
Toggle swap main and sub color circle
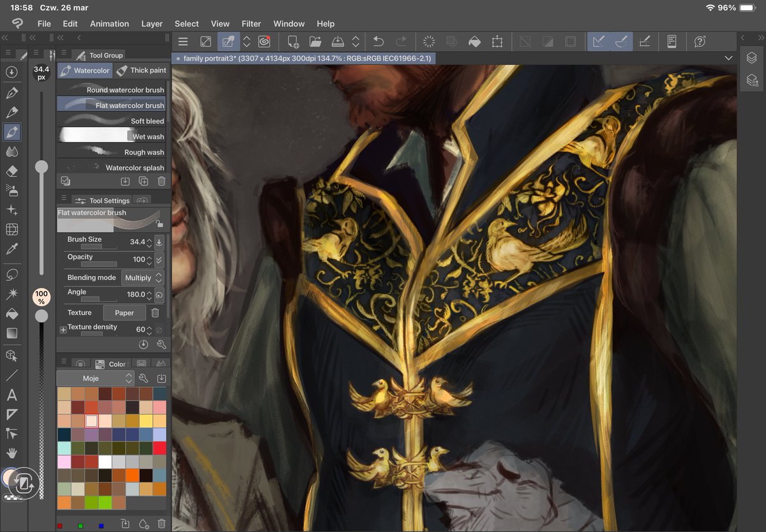(x=23, y=483)
